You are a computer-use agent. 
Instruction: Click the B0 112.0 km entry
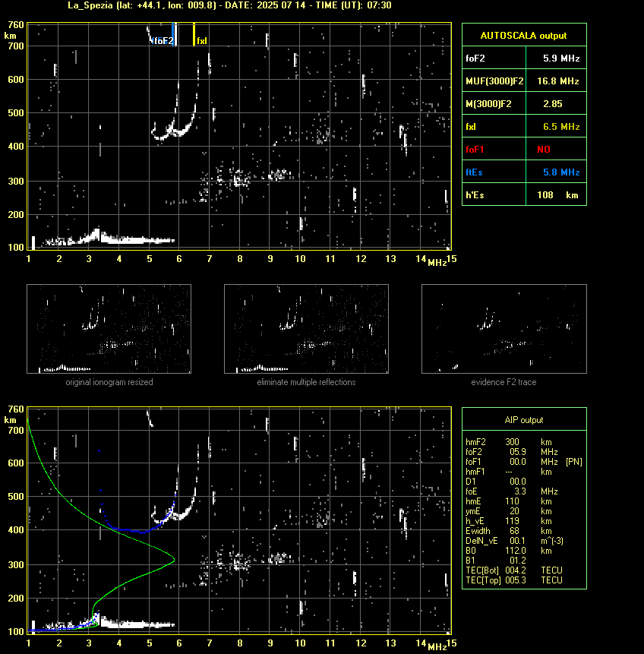[509, 551]
